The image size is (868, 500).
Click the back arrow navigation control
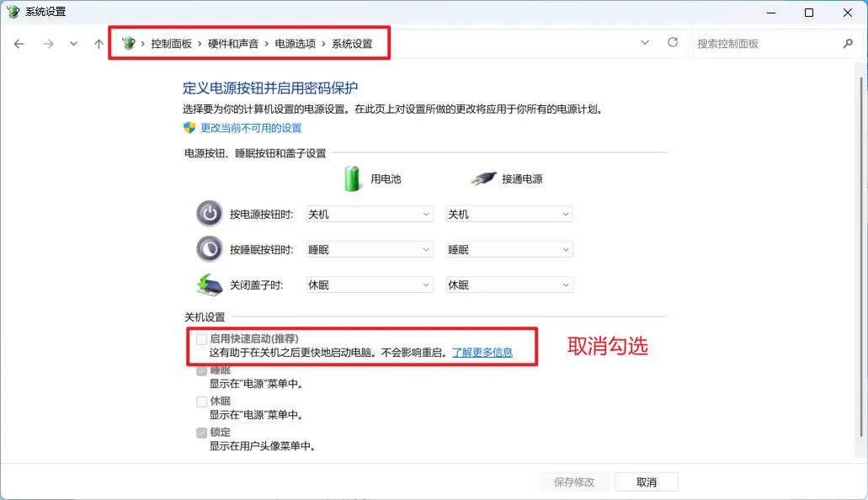click(19, 43)
